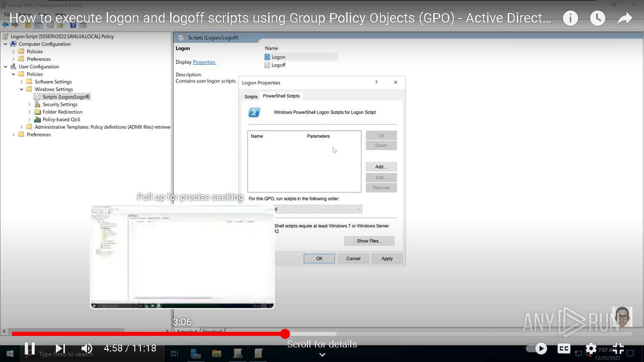Viewport: 644px width, 362px height.
Task: Click the Logoff script item icon
Action: point(267,65)
